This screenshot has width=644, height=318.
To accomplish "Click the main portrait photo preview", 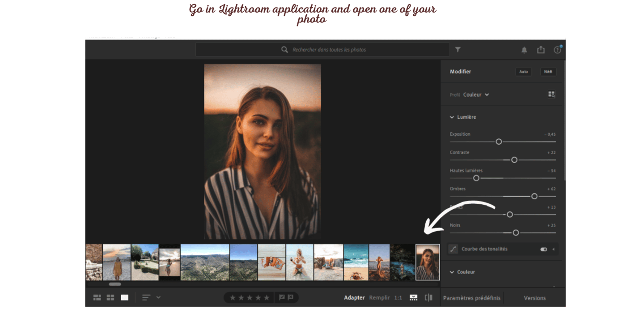I will [263, 151].
